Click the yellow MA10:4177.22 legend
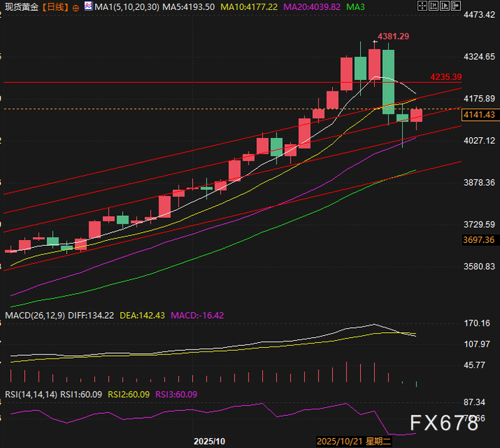The height and width of the screenshot is (448, 500). click(249, 7)
